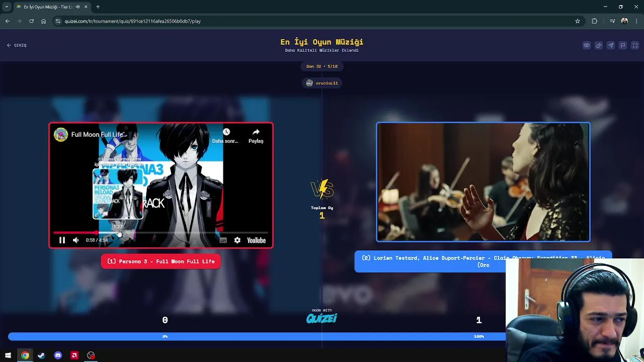Click the 0:58 / 4:54 time display

(x=97, y=240)
